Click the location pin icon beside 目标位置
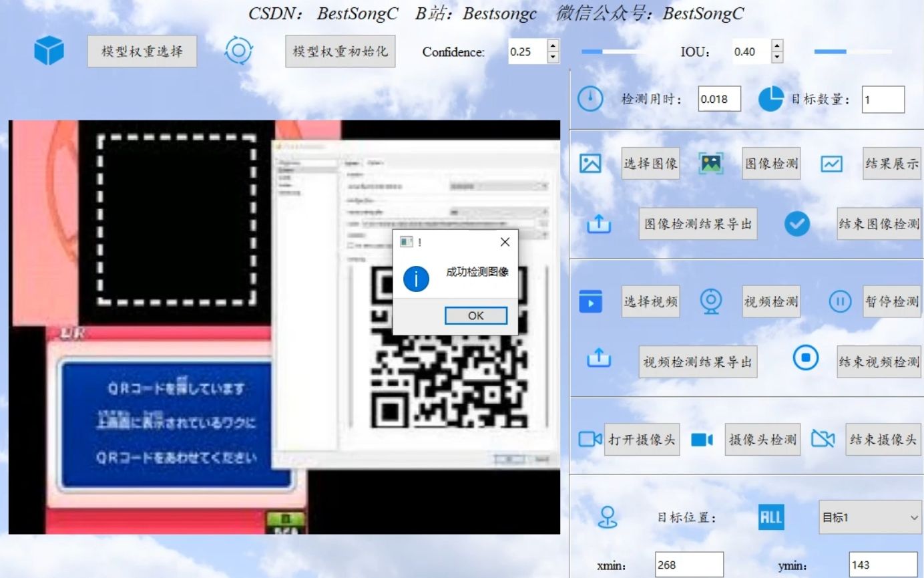 point(608,517)
